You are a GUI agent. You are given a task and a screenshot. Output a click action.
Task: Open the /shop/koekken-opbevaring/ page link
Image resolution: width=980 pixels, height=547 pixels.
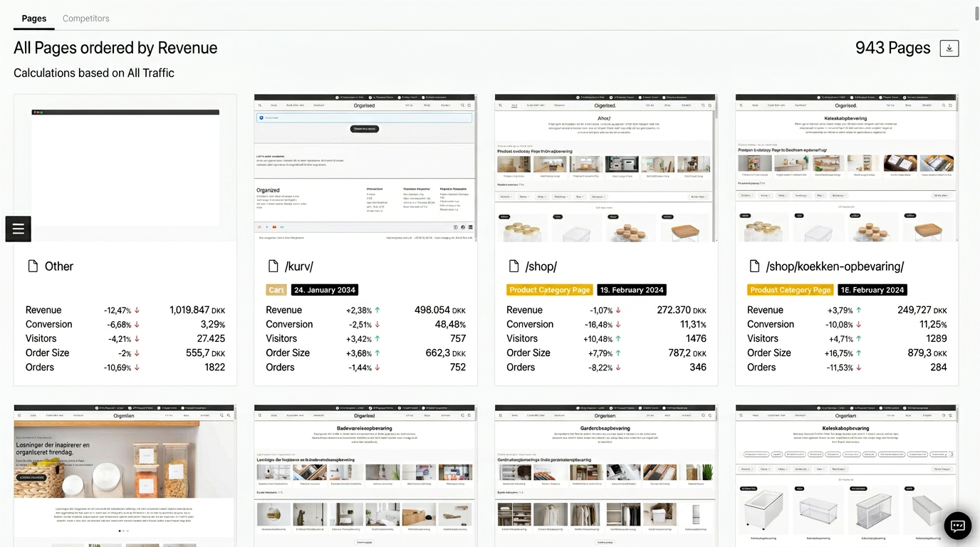click(835, 266)
